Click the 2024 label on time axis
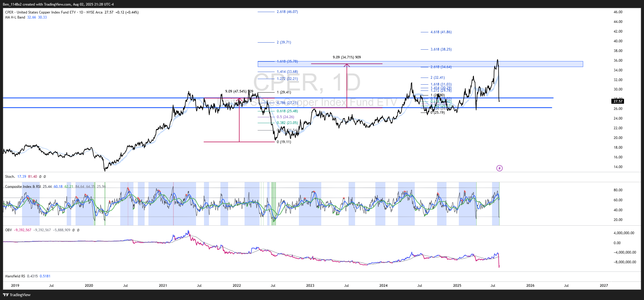 click(x=383, y=286)
